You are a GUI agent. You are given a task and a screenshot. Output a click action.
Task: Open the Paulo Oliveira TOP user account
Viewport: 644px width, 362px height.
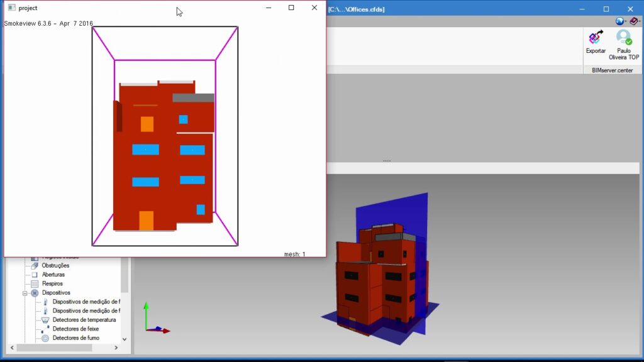(624, 39)
